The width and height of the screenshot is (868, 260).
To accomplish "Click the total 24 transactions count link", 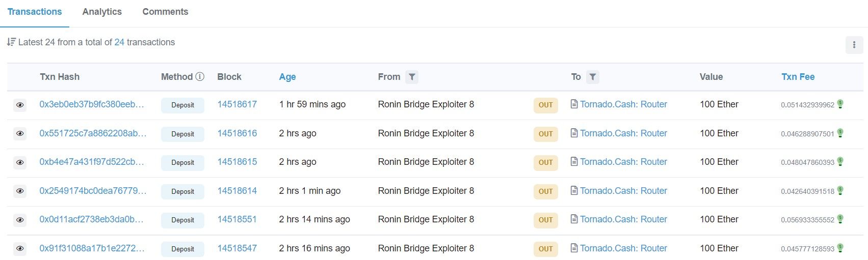I will click(119, 42).
